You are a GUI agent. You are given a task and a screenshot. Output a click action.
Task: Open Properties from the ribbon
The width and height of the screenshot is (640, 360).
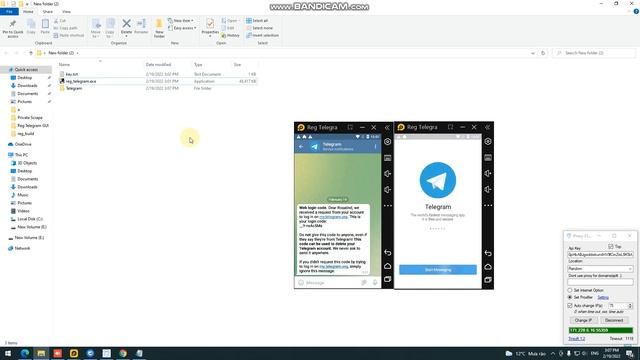coord(210,27)
